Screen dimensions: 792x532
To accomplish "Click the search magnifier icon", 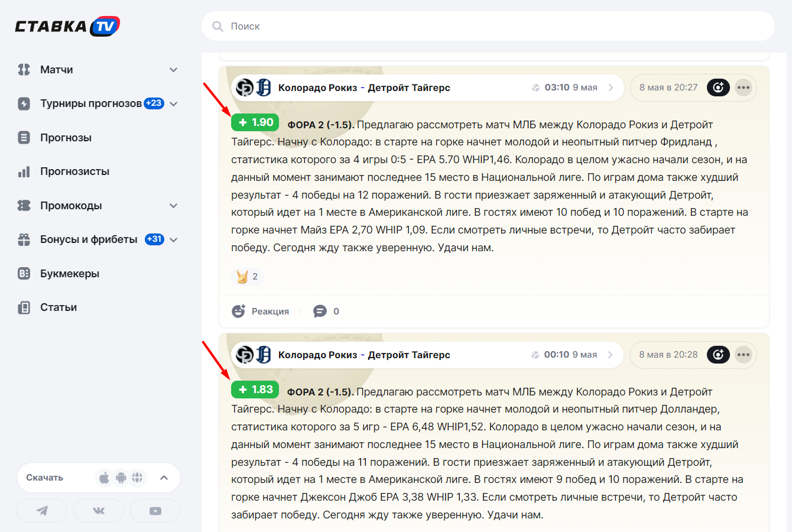I will click(x=218, y=27).
